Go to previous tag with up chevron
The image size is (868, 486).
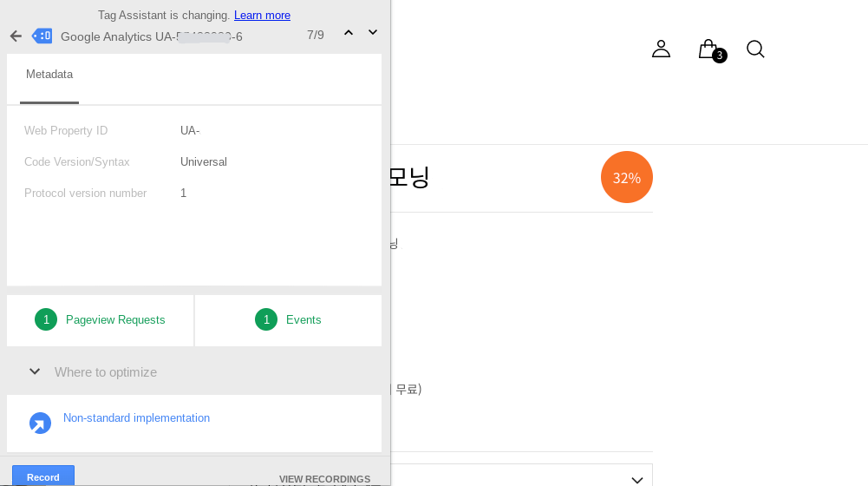tap(349, 33)
